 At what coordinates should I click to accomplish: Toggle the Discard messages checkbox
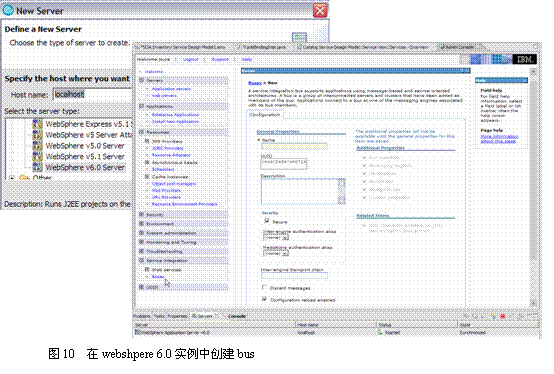(x=264, y=287)
